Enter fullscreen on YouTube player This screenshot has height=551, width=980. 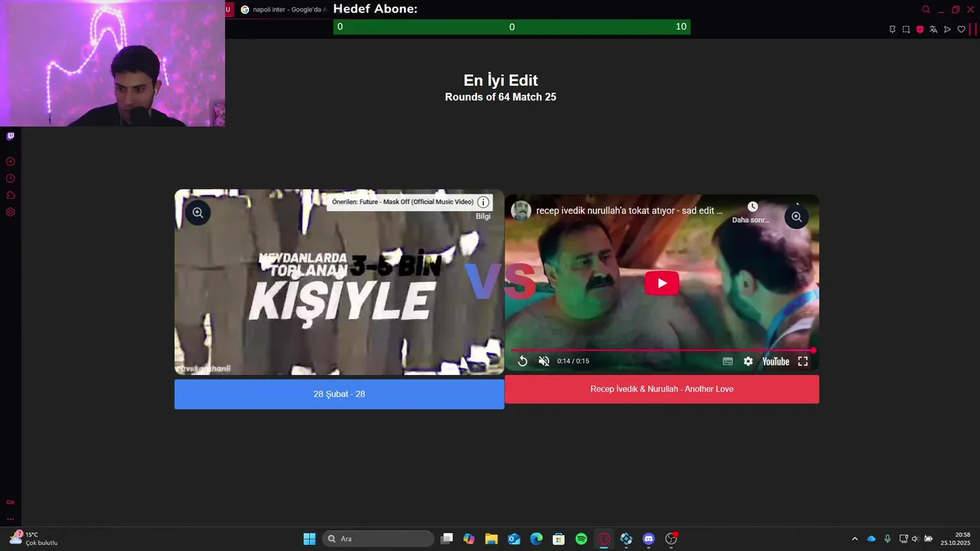pyautogui.click(x=802, y=361)
